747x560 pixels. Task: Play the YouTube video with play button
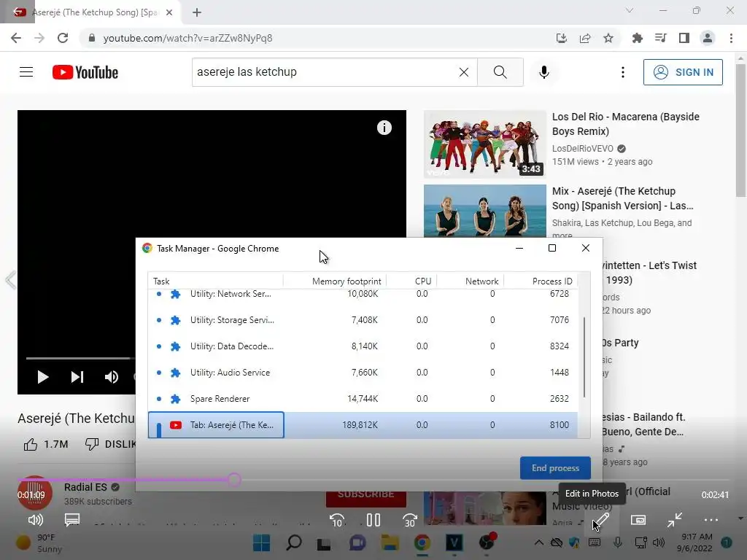(x=43, y=377)
